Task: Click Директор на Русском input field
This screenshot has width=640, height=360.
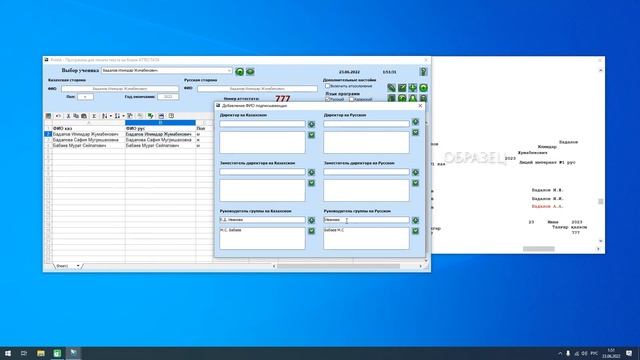Action: (x=366, y=124)
